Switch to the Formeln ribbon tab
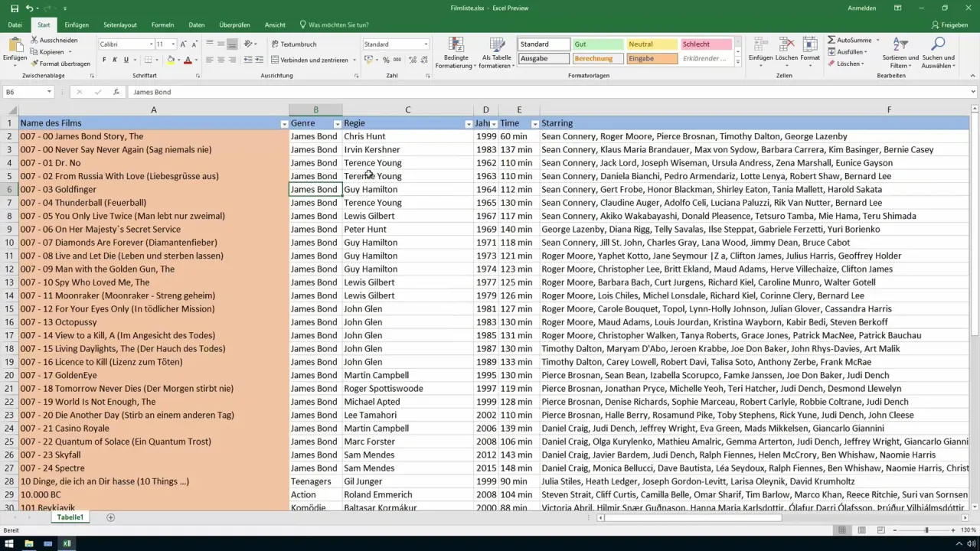The width and height of the screenshot is (980, 551). [162, 24]
